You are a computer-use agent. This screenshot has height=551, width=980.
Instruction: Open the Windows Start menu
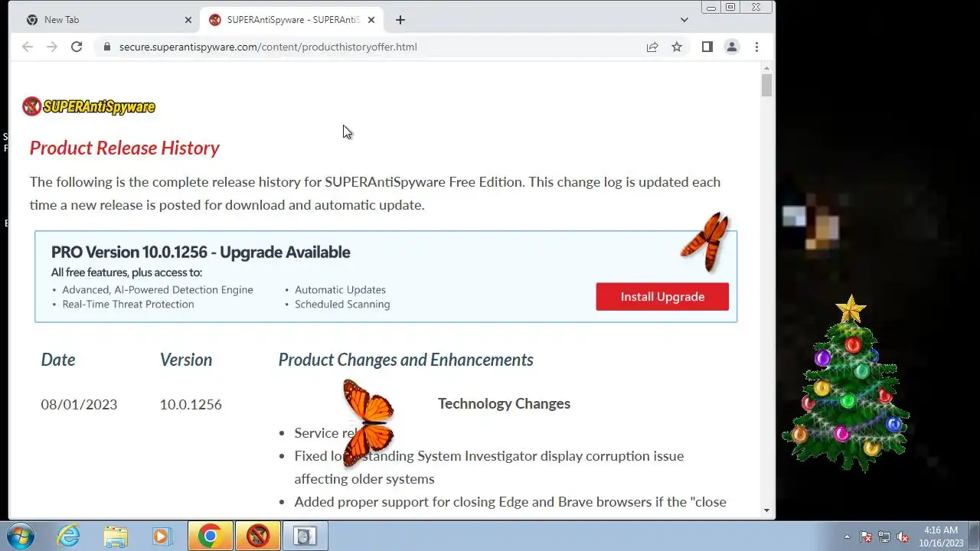21,536
